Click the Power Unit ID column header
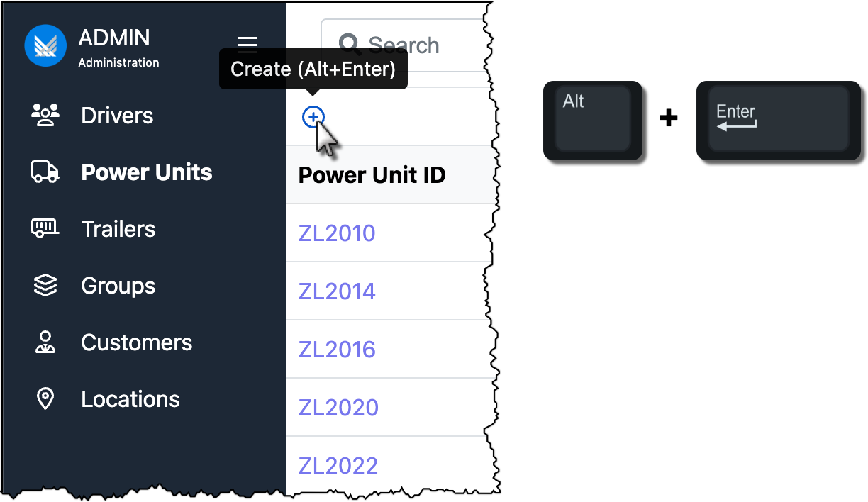The image size is (868, 502). pos(372,175)
